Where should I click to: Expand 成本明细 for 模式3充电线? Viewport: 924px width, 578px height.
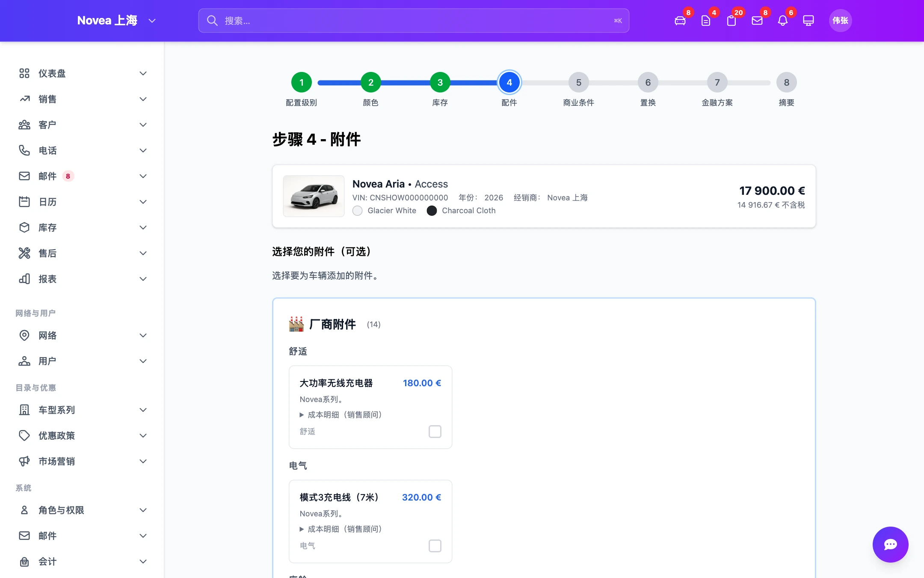click(341, 529)
